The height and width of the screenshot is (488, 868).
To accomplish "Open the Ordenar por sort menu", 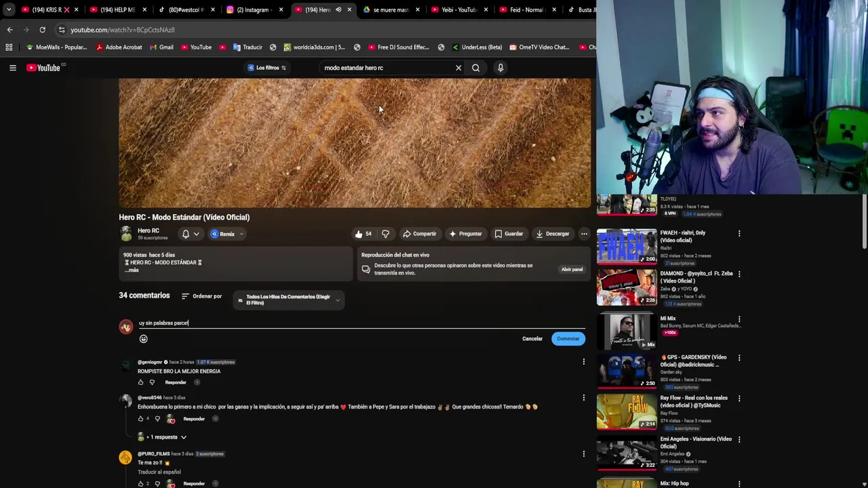I will [201, 296].
